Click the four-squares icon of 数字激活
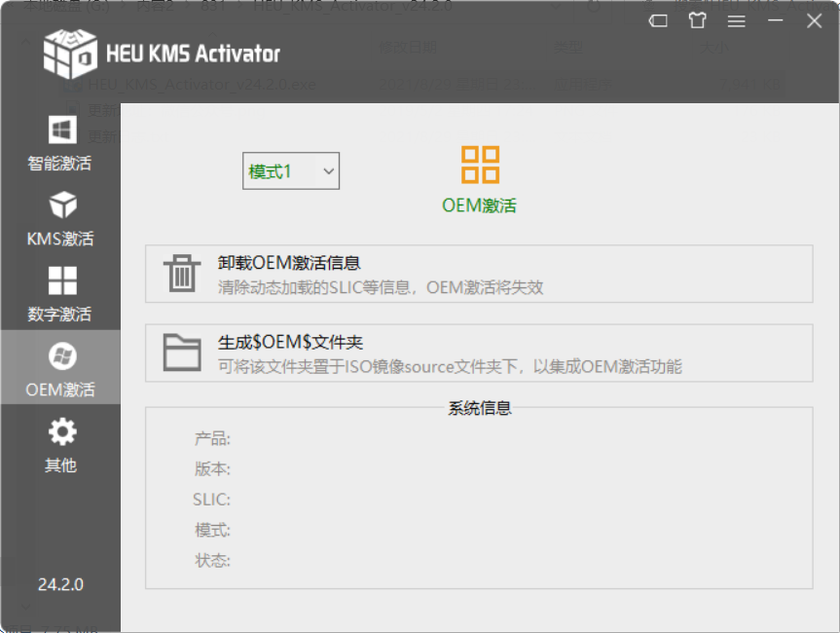The height and width of the screenshot is (633, 840). pos(62,280)
